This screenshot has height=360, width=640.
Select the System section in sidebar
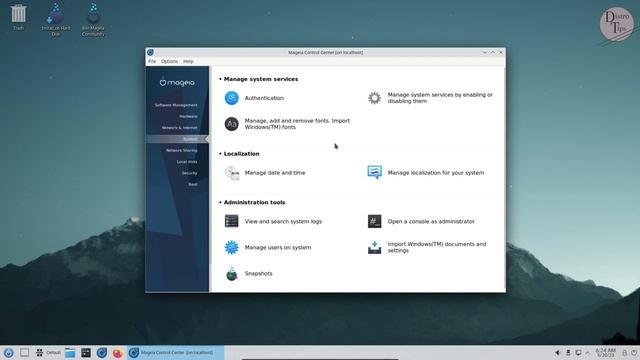178,139
